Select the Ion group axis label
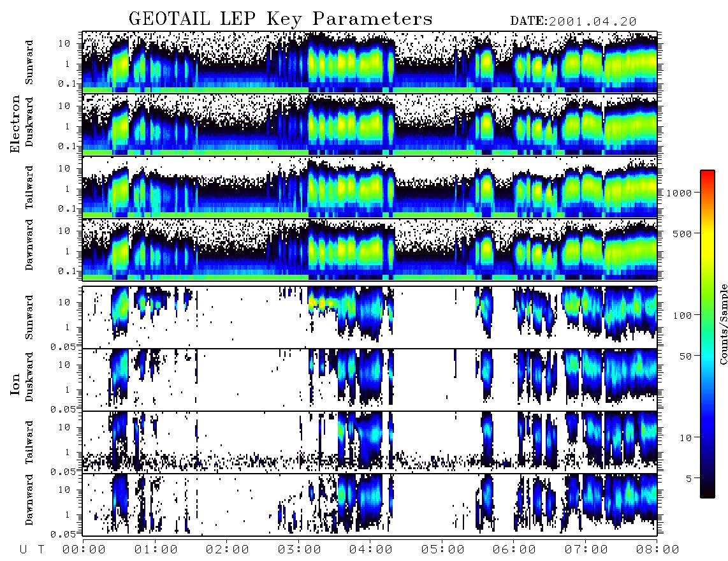Screen dimensions: 728x561 tap(15, 384)
